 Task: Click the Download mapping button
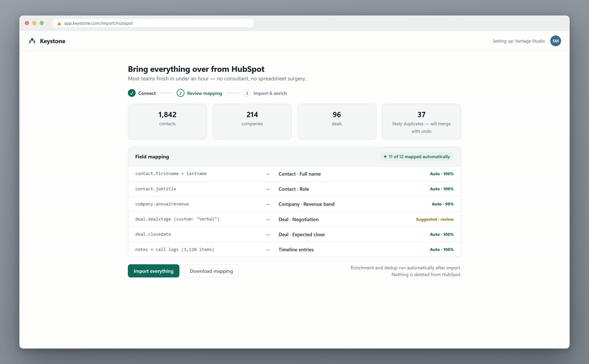click(211, 271)
